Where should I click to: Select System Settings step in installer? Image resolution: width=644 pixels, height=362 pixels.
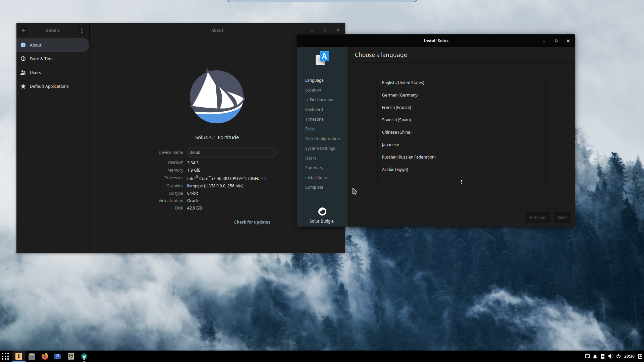[320, 148]
